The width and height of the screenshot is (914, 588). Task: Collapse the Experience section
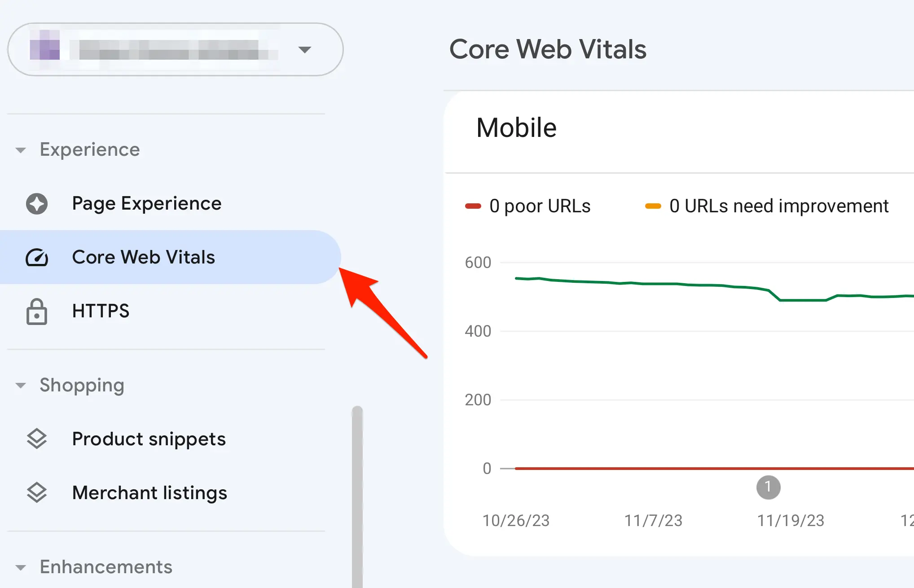click(x=21, y=150)
